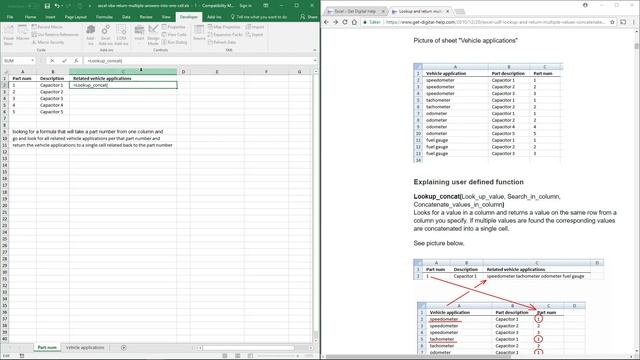Open Excel Add-ins manager
Viewport: 640px width, 360px height.
point(105,35)
